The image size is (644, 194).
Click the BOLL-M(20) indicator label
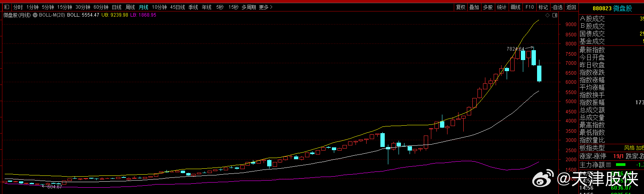click(x=52, y=15)
